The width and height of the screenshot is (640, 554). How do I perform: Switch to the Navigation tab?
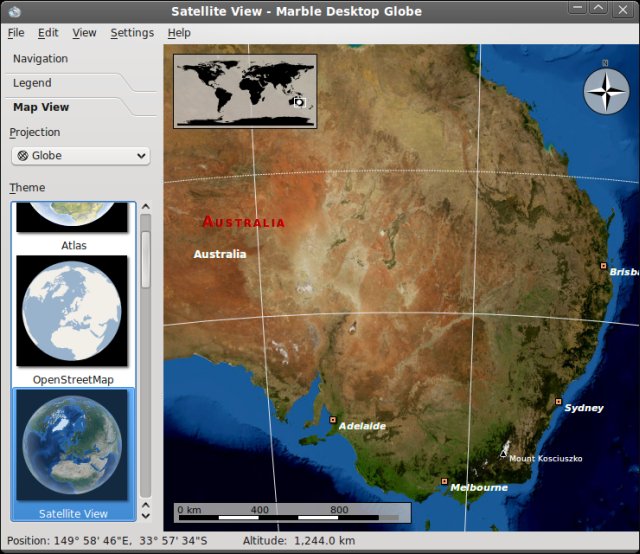click(40, 59)
